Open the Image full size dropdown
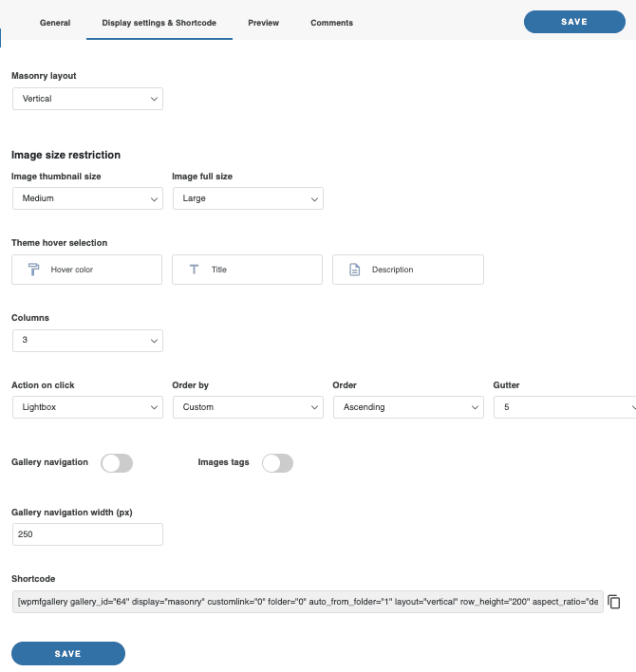Image resolution: width=636 pixels, height=672 pixels. click(248, 198)
